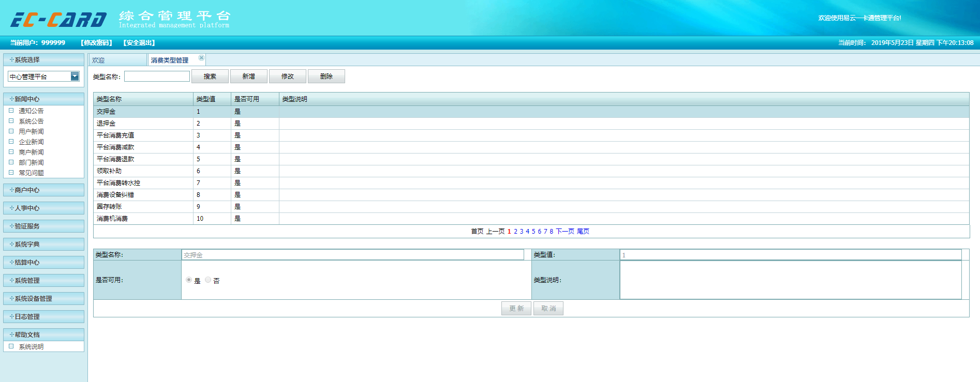980x382 pixels.
Task: Click the 是否可用 column header
Action: tap(255, 99)
